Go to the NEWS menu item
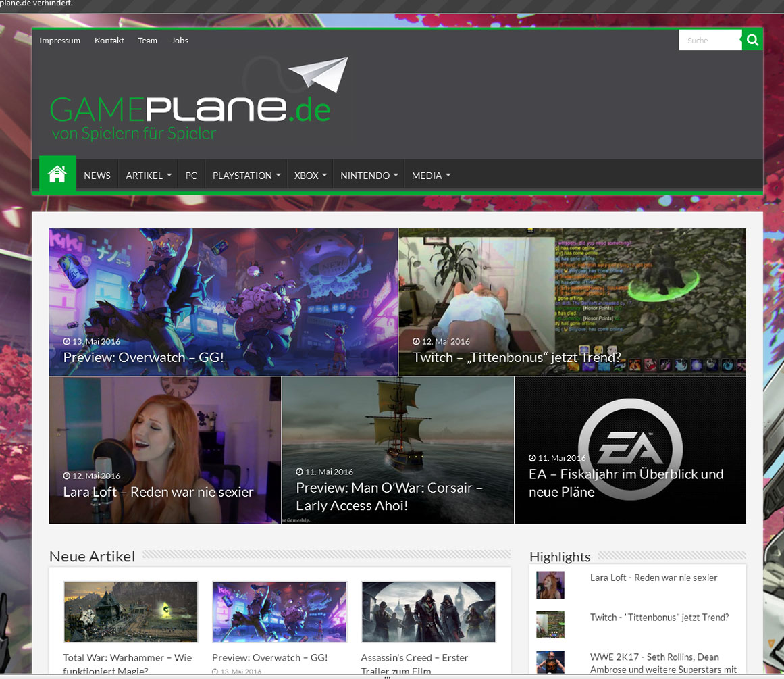This screenshot has width=784, height=679. [97, 176]
